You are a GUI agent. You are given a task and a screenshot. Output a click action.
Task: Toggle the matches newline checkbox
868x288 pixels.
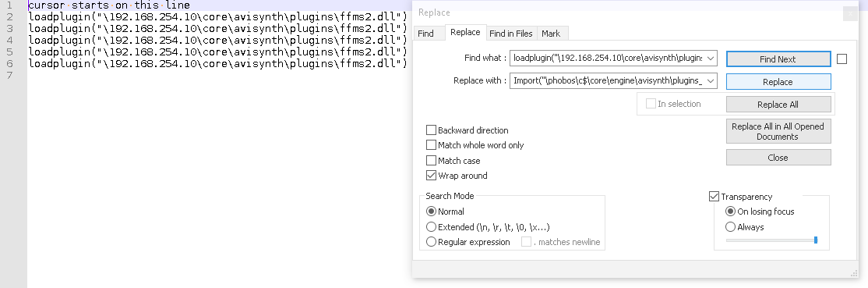tap(527, 242)
